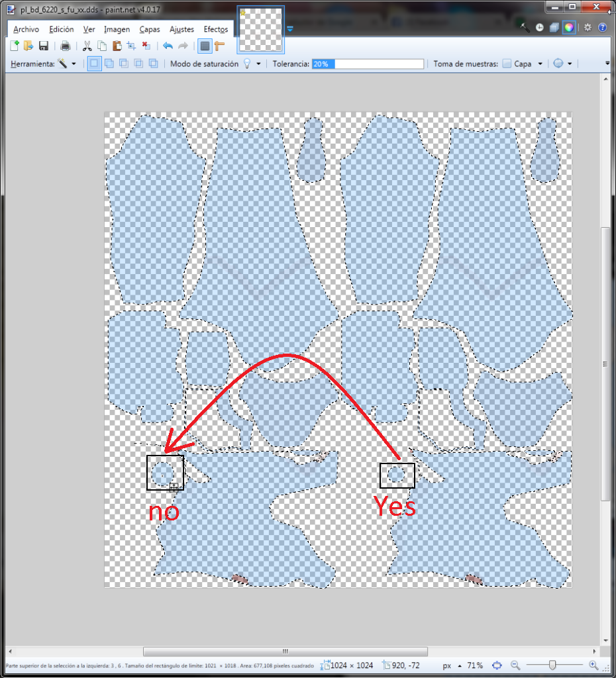
Task: Open the Modo de saturación dropdown
Action: pyautogui.click(x=258, y=64)
